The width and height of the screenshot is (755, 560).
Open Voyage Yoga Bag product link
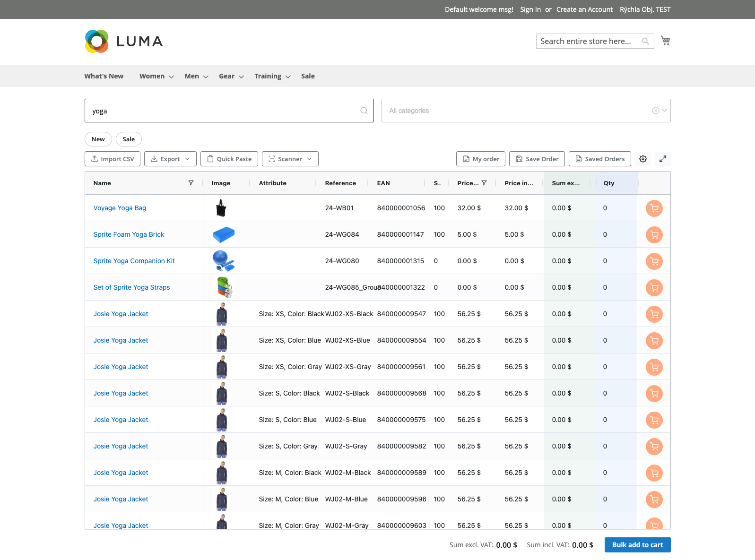[120, 208]
